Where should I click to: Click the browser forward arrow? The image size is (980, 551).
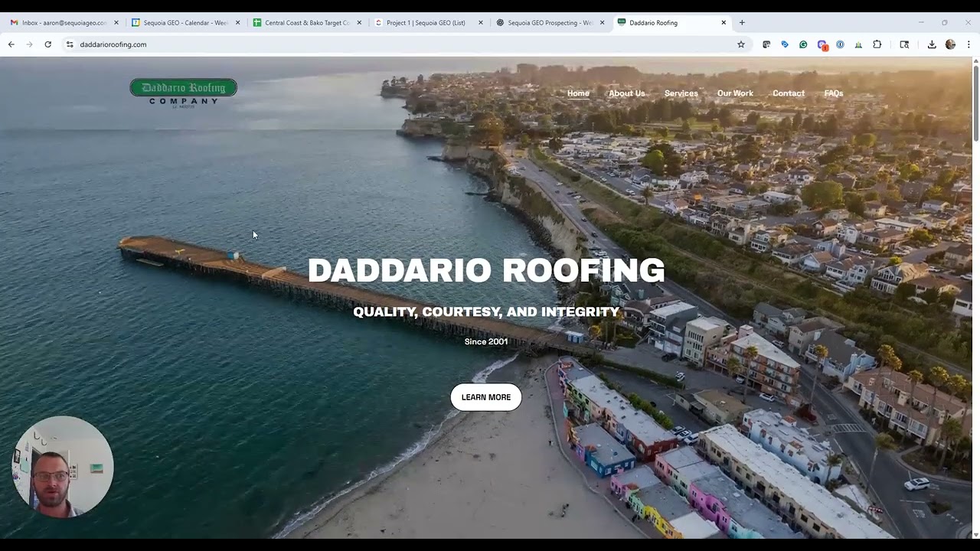(x=29, y=44)
